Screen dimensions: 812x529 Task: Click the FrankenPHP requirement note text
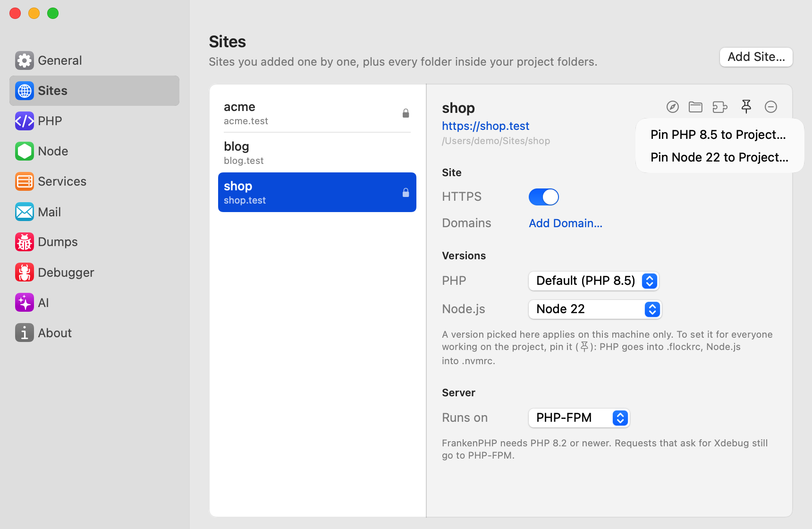click(605, 449)
